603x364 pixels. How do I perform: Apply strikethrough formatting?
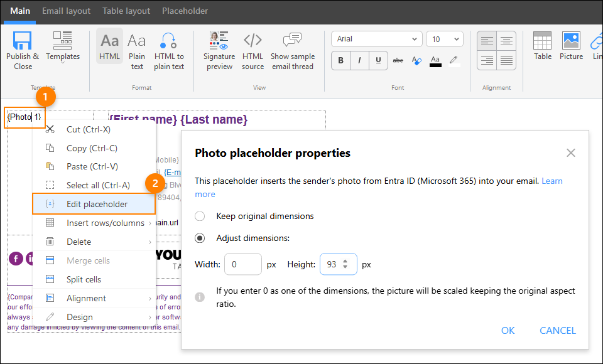pyautogui.click(x=398, y=60)
